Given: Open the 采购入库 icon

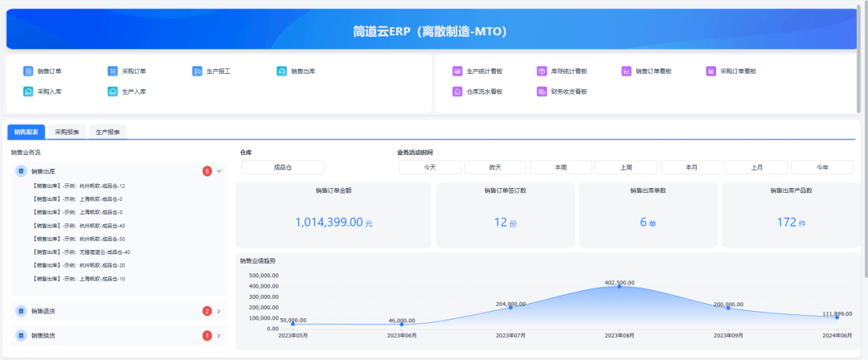Looking at the screenshot, I should point(28,92).
